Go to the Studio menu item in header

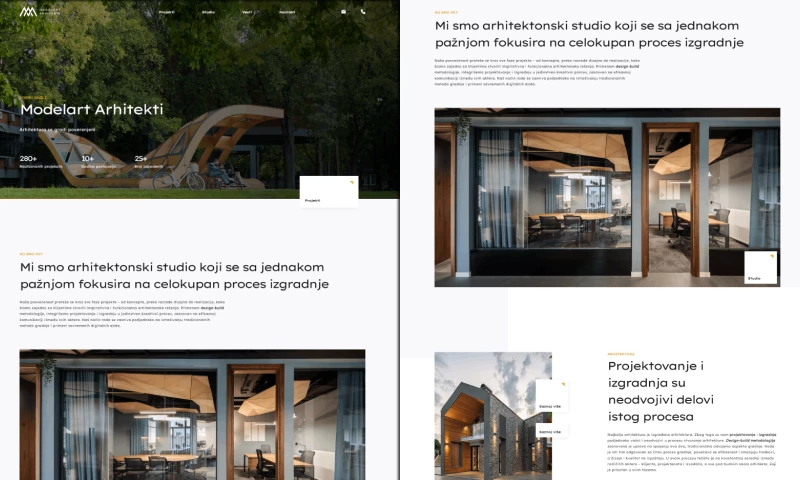pos(208,12)
